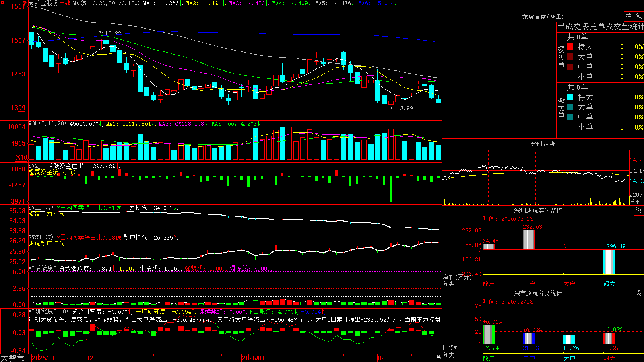
Task: Click the red question mark icon
Action: point(25,3)
